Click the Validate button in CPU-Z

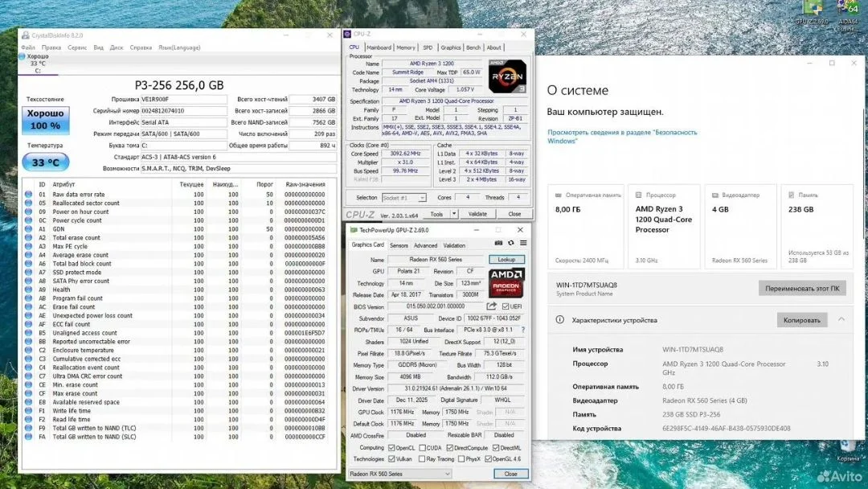pos(477,214)
